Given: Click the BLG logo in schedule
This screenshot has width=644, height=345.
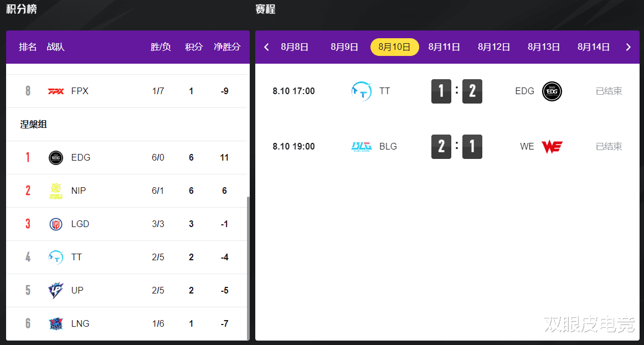Looking at the screenshot, I should tap(362, 147).
